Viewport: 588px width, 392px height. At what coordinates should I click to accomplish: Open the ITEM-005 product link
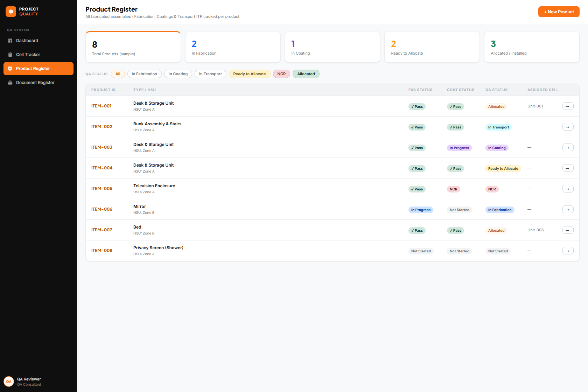point(102,189)
